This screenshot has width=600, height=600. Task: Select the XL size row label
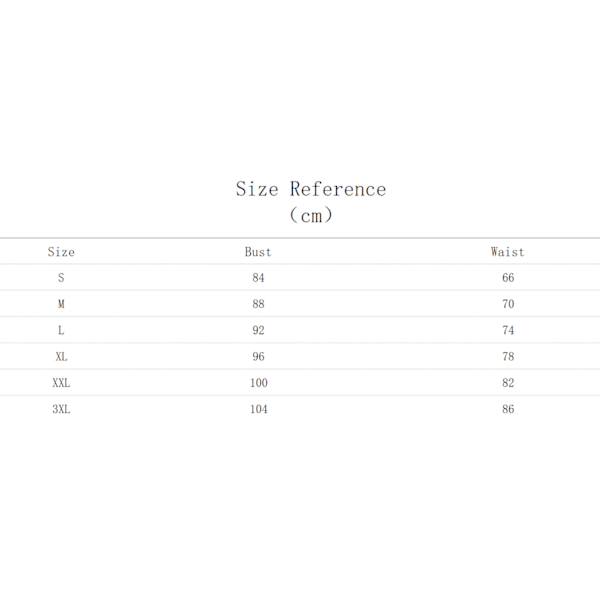coord(61,357)
